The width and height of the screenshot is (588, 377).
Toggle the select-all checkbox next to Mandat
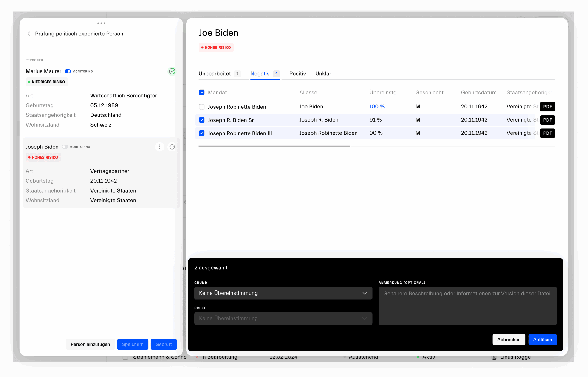click(202, 93)
